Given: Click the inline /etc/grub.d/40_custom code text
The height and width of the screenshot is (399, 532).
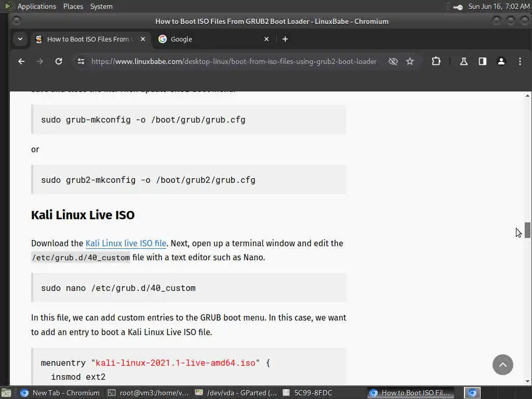Looking at the screenshot, I should (81, 258).
